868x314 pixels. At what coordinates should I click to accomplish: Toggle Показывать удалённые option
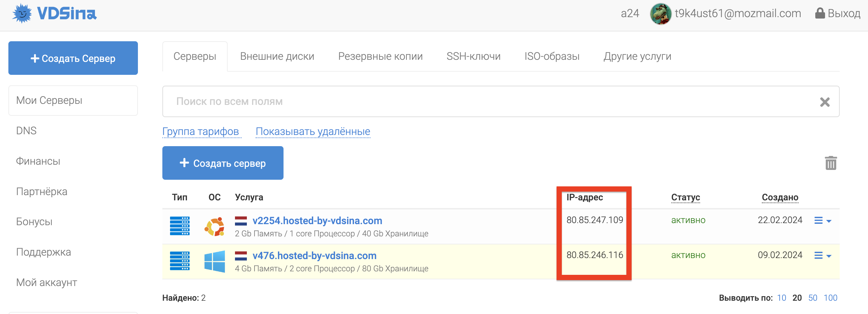pos(313,131)
